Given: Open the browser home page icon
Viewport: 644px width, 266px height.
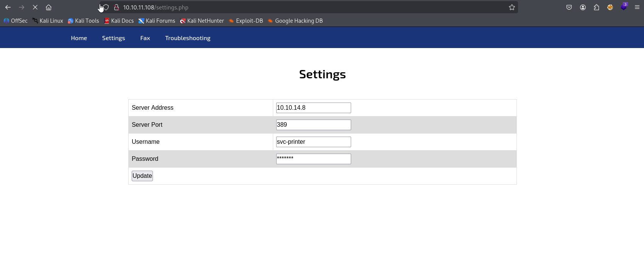Looking at the screenshot, I should 49,7.
